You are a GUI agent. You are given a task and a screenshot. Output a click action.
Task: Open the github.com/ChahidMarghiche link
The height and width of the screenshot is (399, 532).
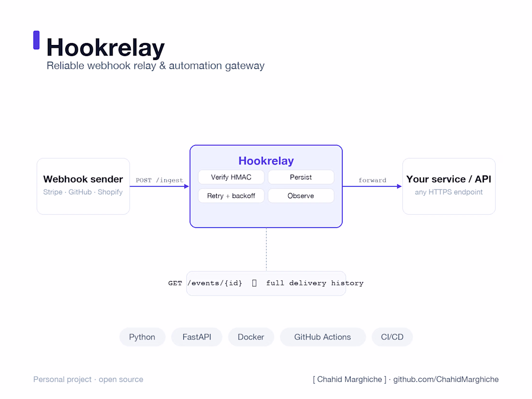(446, 379)
